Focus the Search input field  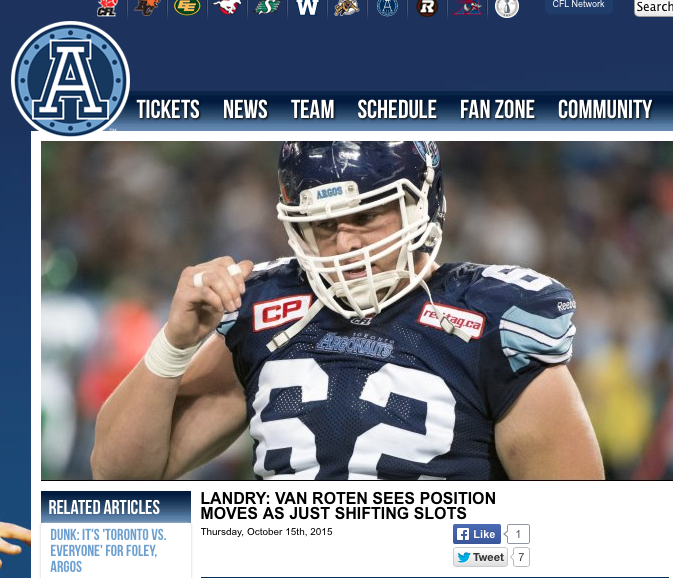[654, 8]
